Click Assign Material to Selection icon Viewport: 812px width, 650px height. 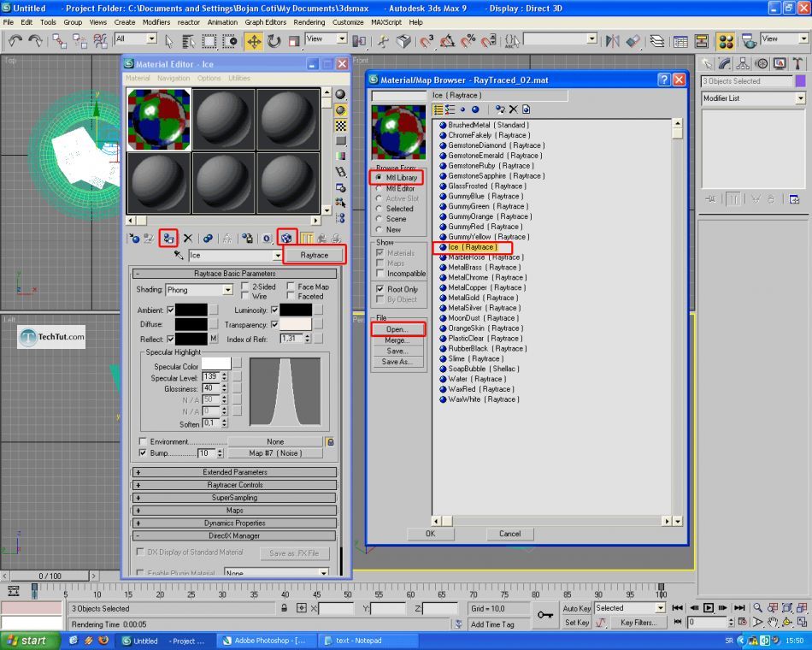[168, 239]
